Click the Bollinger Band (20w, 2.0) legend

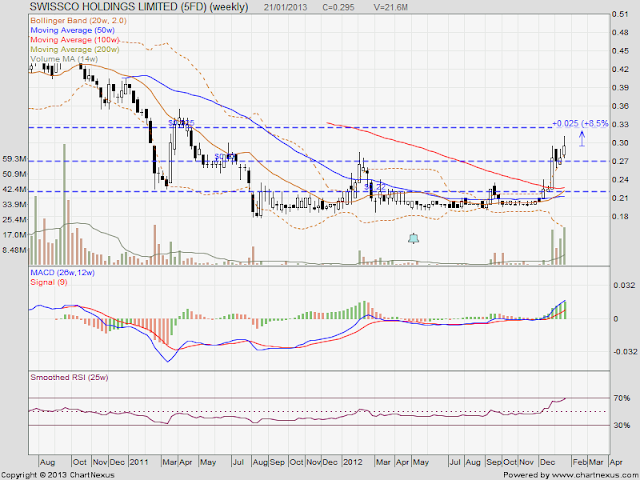point(78,20)
